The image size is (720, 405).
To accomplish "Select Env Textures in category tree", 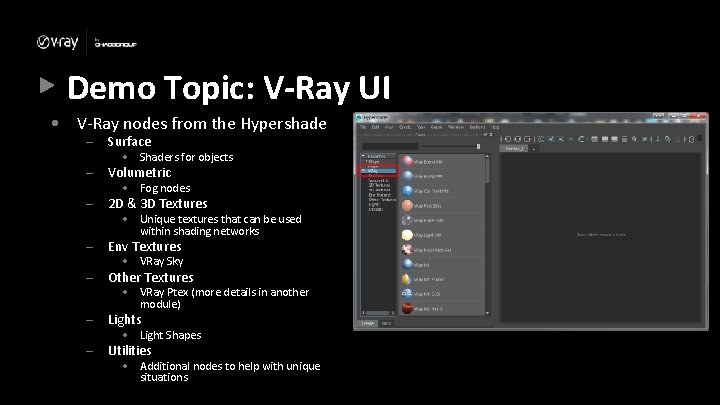I will click(380, 195).
